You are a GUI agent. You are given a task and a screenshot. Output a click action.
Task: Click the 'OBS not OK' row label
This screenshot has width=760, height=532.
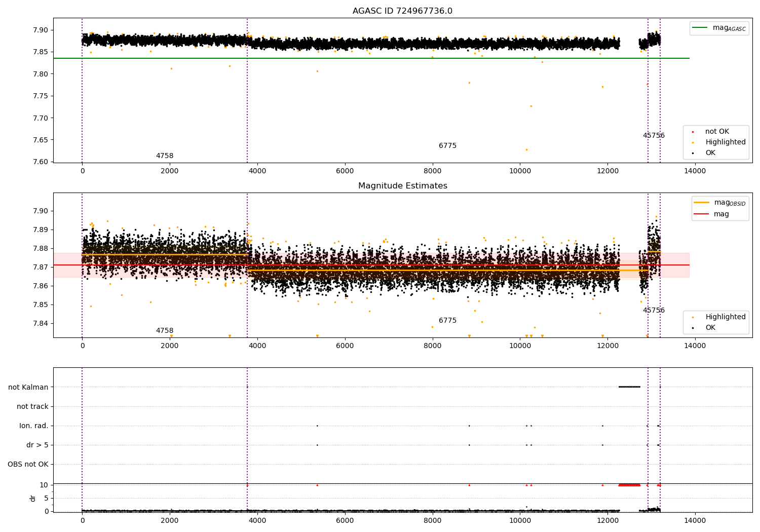[x=28, y=464]
